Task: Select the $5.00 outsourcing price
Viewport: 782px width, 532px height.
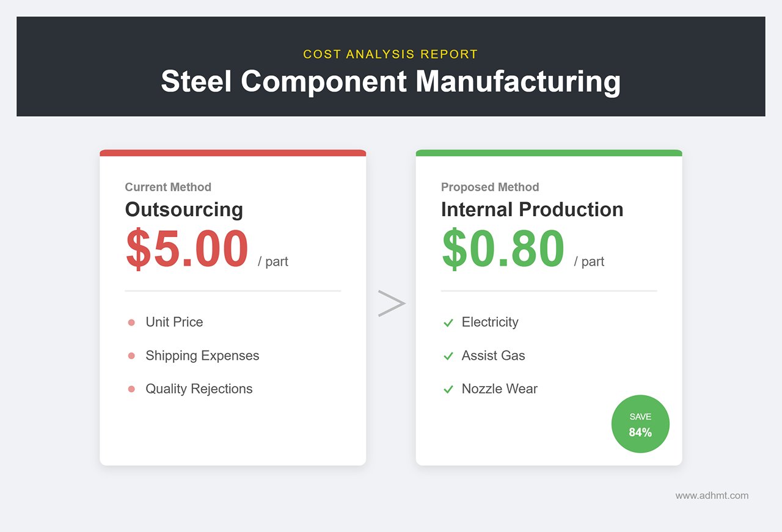Action: pos(187,249)
